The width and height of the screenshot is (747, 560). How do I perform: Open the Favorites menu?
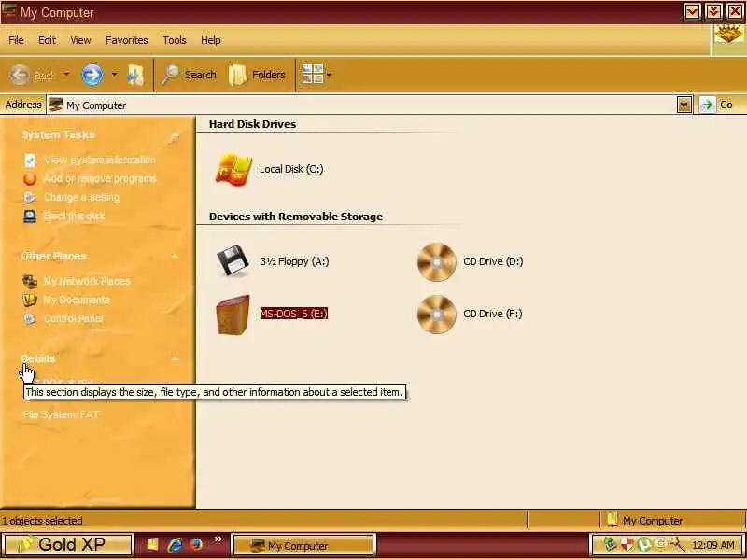point(127,40)
